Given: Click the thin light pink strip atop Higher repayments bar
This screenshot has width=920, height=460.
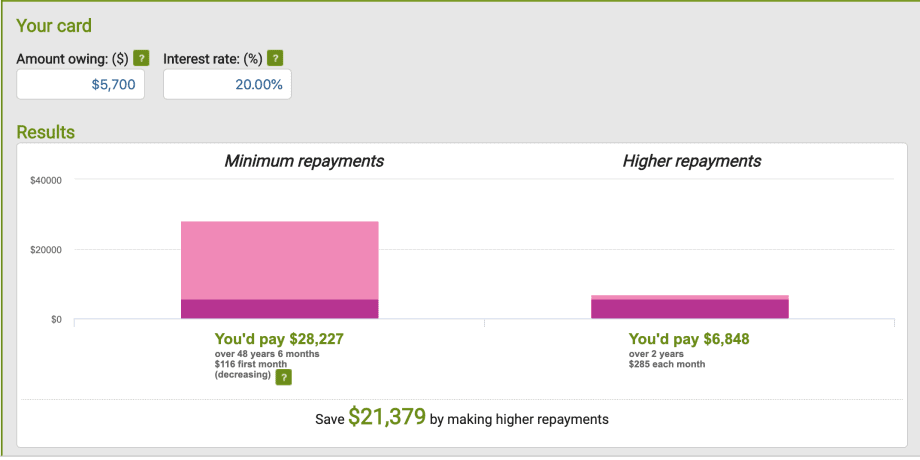Looking at the screenshot, I should (690, 297).
